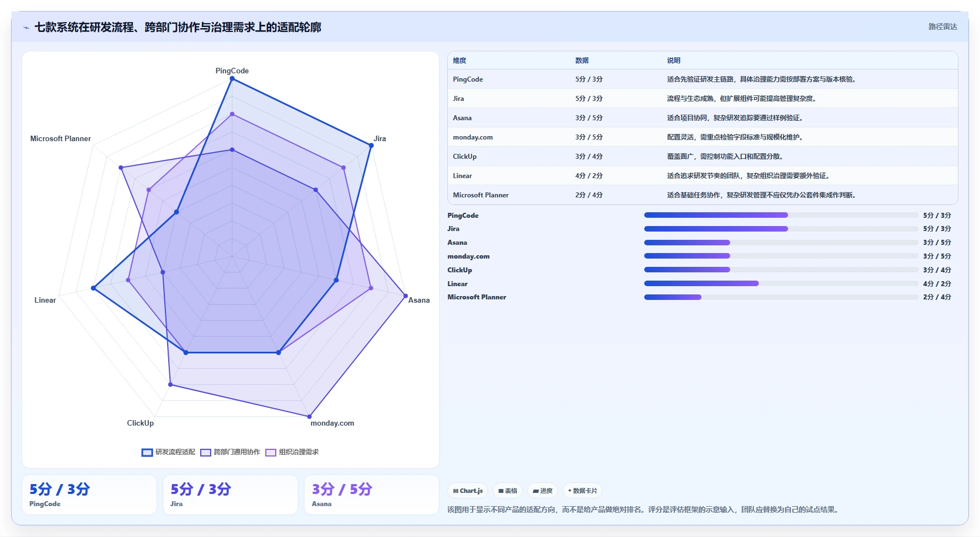
Task: Click the Chart.js chip label
Action: tap(471, 491)
